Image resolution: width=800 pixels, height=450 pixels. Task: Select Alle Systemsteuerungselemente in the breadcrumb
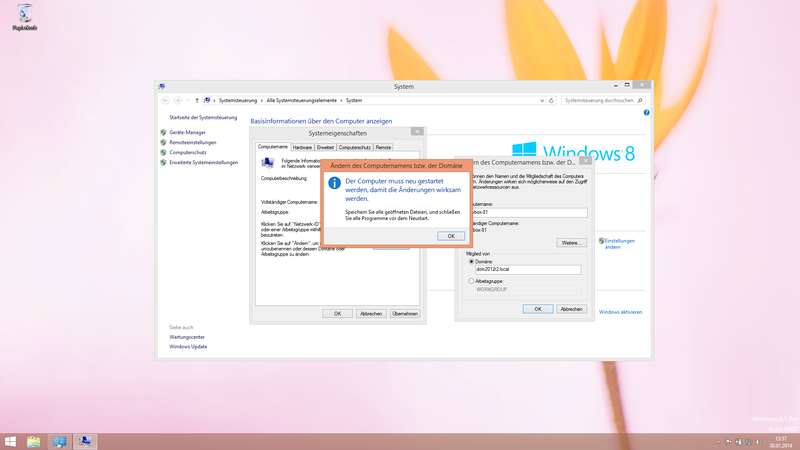(302, 101)
